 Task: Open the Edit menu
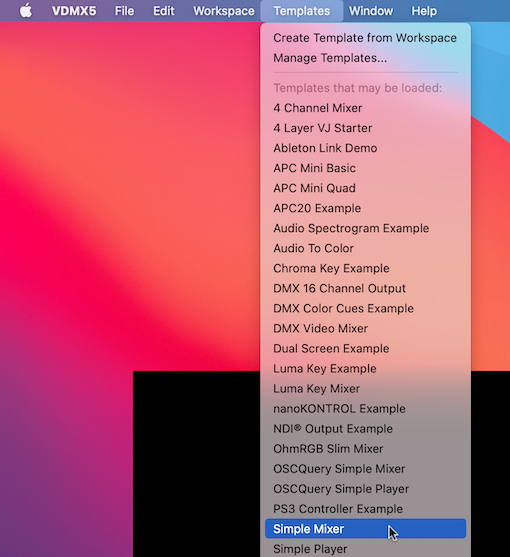(164, 11)
